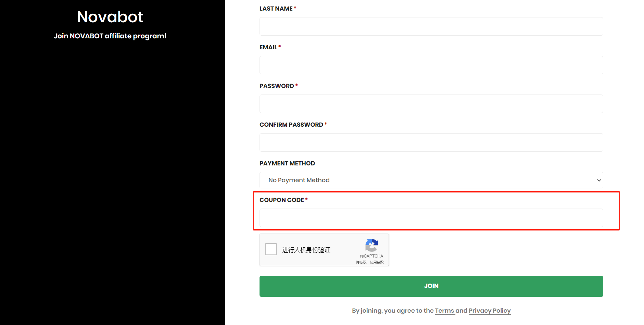
Task: Open the Terms link
Action: click(x=444, y=311)
